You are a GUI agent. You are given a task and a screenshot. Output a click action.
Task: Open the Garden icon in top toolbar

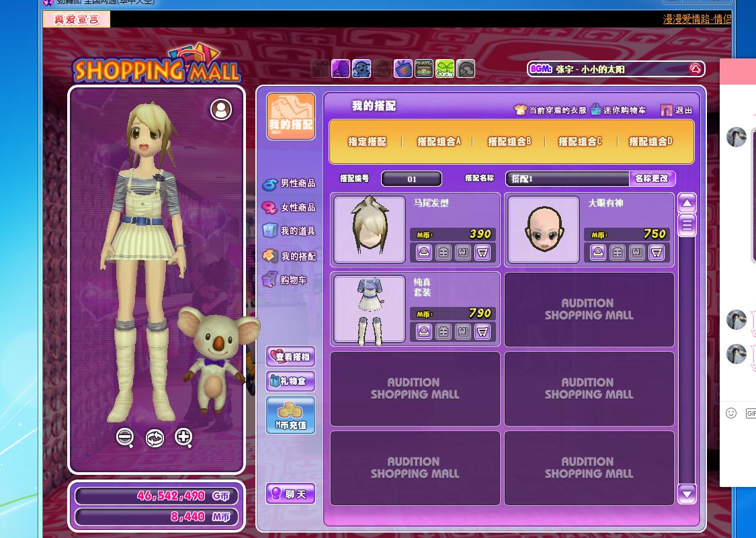pyautogui.click(x=445, y=69)
